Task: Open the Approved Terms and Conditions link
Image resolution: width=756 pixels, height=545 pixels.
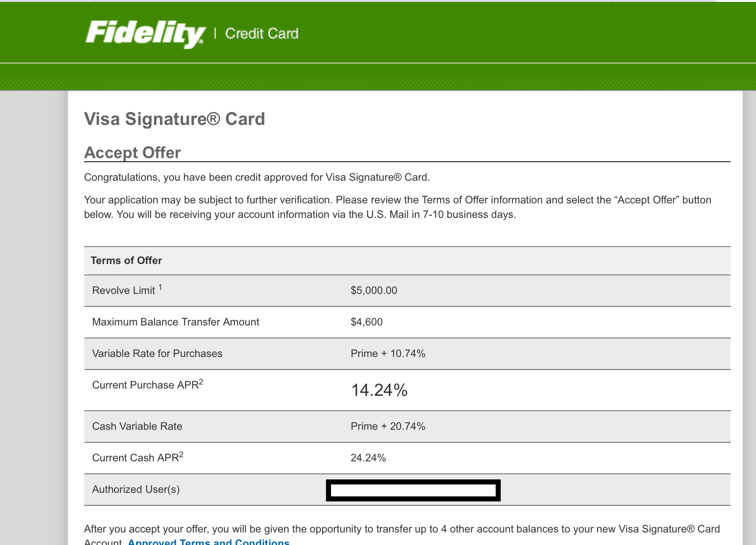Action: click(x=208, y=542)
